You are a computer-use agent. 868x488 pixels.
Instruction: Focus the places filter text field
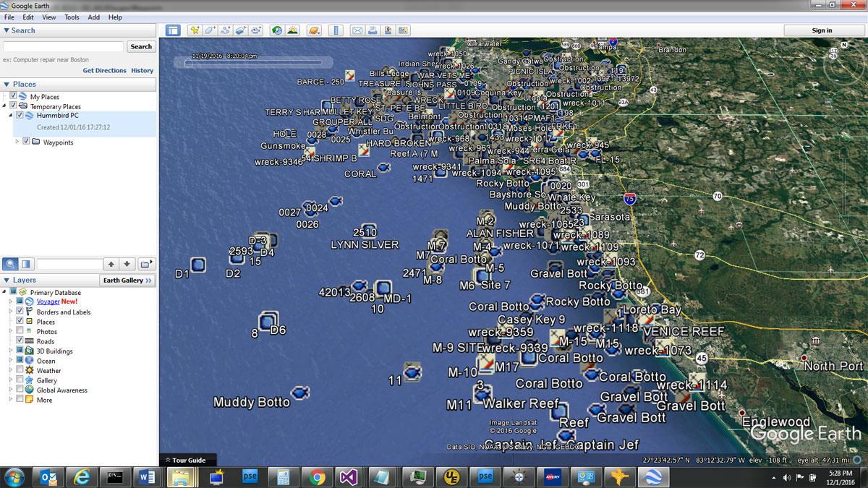[x=69, y=264]
